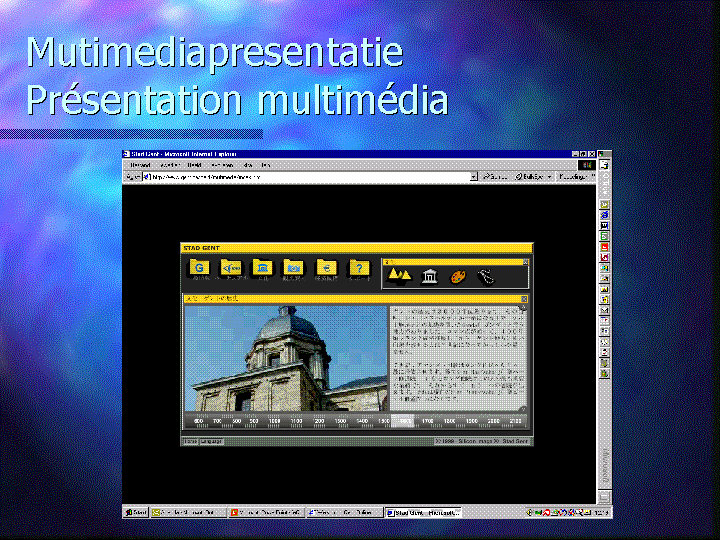This screenshot has width=720, height=540.
Task: Click the 1000 marker on the timeline
Action: point(275,422)
